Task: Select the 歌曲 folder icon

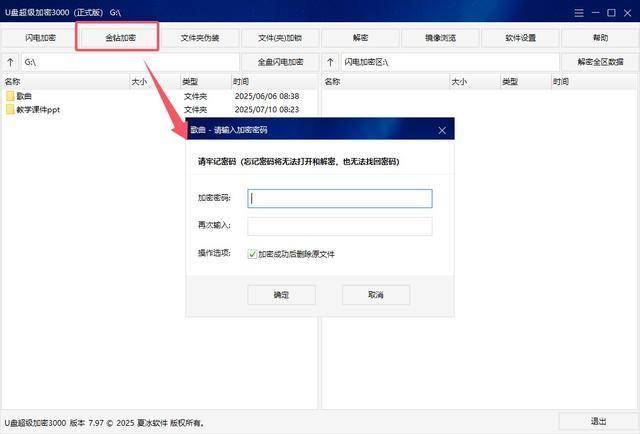Action: point(10,96)
